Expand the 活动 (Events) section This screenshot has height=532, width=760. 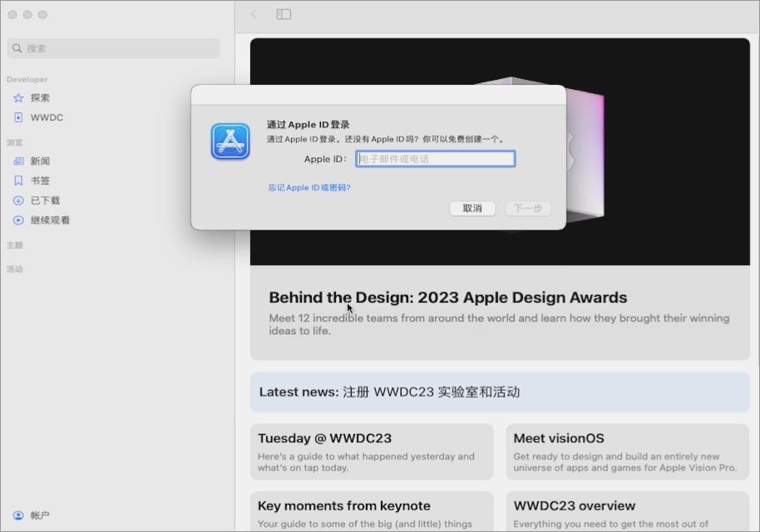click(x=15, y=268)
